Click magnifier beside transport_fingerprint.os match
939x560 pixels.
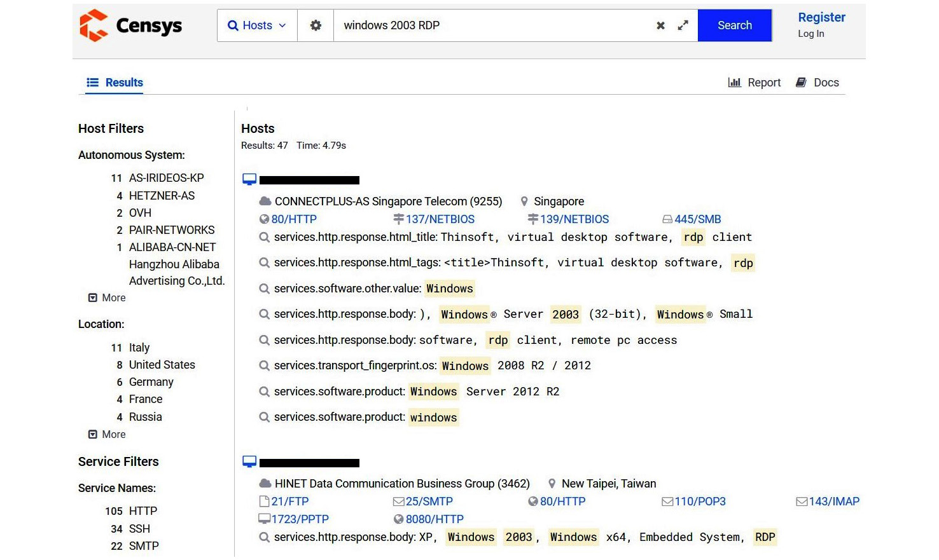(x=264, y=365)
